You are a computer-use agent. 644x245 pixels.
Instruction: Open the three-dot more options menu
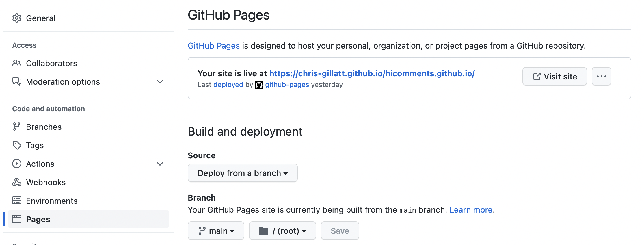click(x=601, y=77)
